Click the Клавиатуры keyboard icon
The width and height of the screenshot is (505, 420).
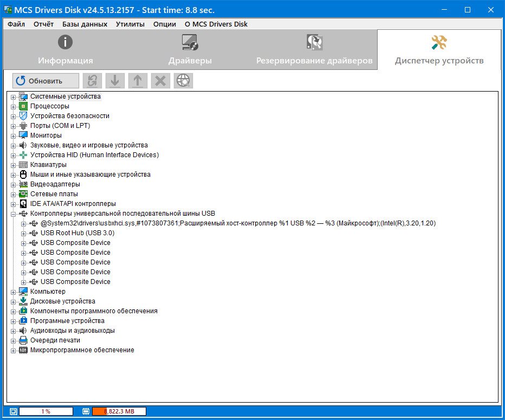[x=23, y=165]
